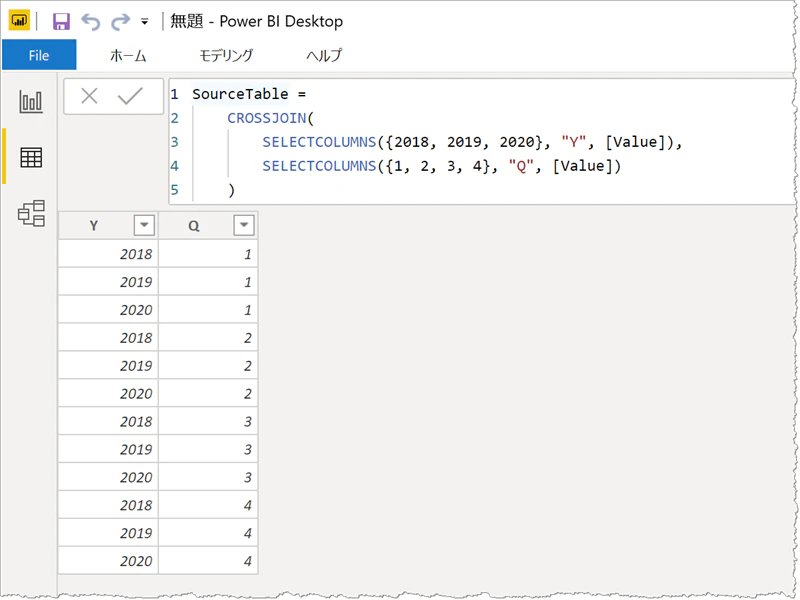
Task: Click the 2019 cell in the Q 2 row
Action: [109, 365]
